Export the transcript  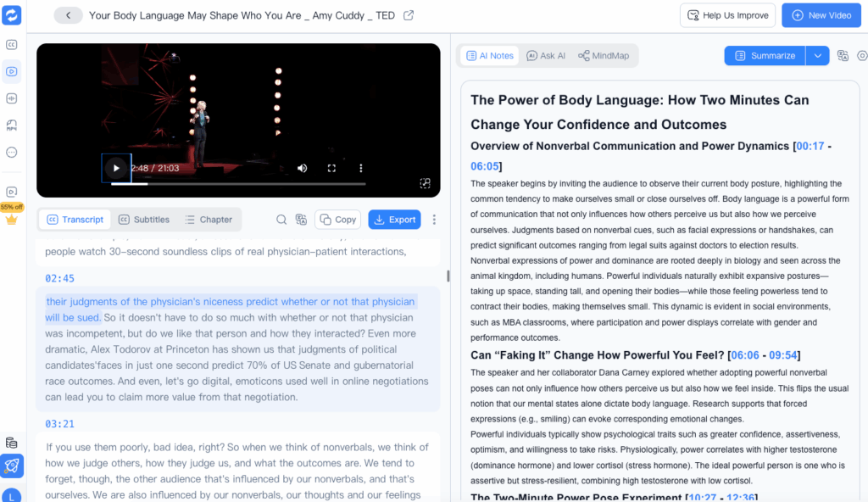(x=395, y=220)
